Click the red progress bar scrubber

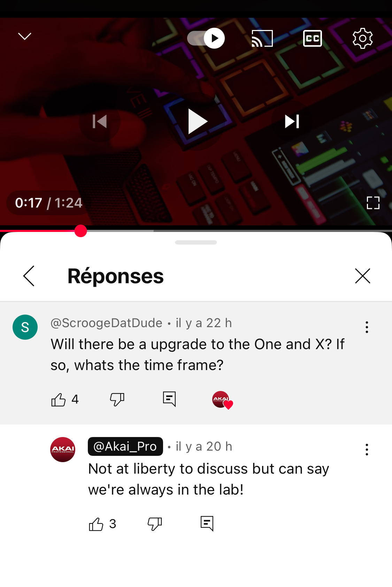pos(80,231)
